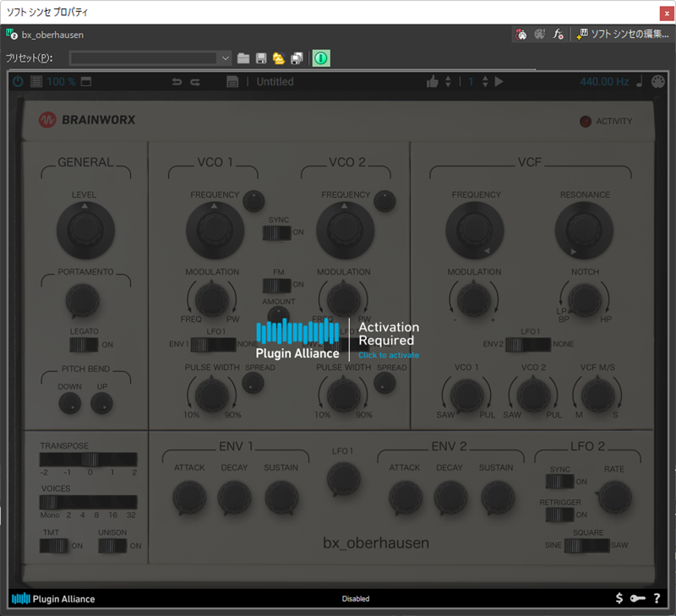Click the MIDI controller icon in header
The height and width of the screenshot is (616, 676).
[521, 34]
